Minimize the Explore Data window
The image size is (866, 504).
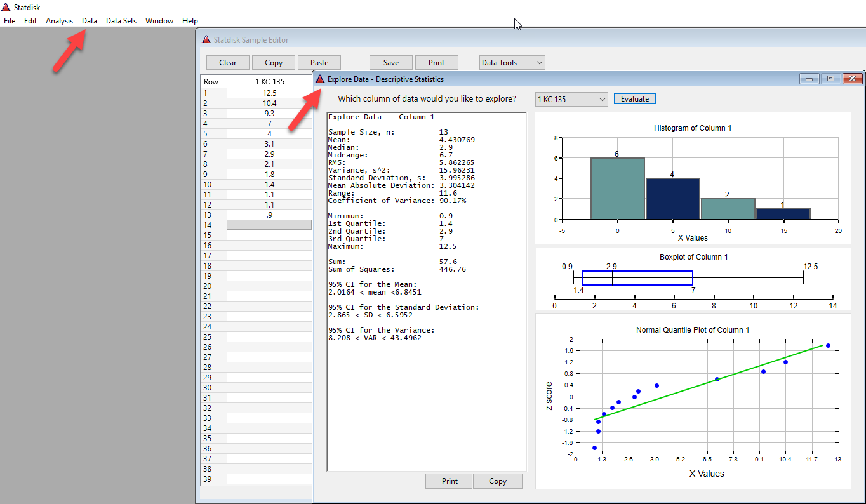(x=809, y=79)
